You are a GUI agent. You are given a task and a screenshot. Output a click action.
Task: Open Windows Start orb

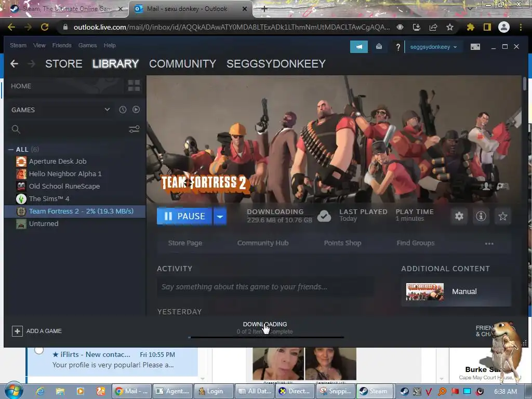(14, 391)
